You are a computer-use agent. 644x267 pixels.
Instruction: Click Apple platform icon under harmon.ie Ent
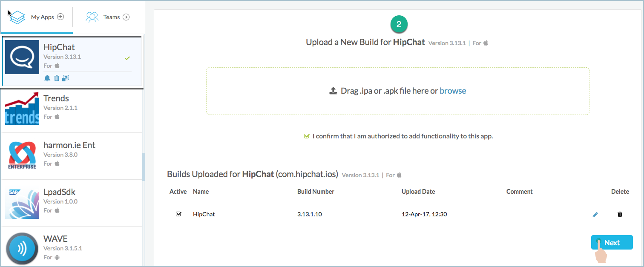pyautogui.click(x=57, y=164)
